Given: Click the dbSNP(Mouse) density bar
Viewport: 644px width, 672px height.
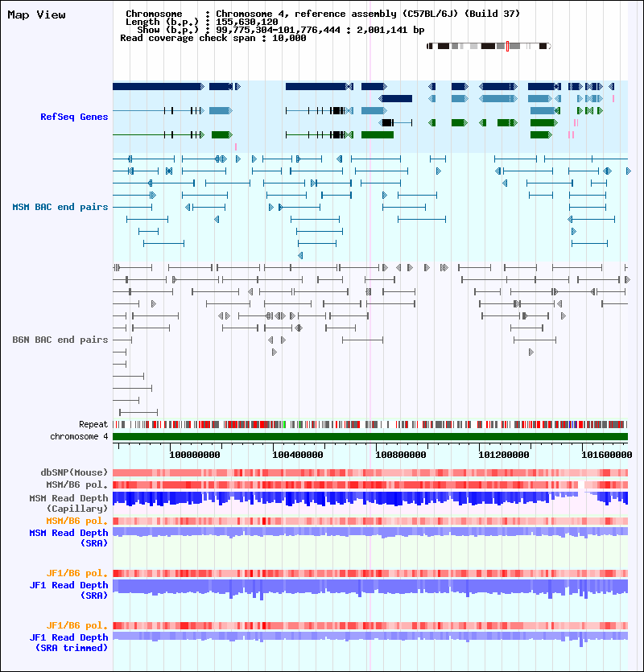Looking at the screenshot, I should point(370,472).
